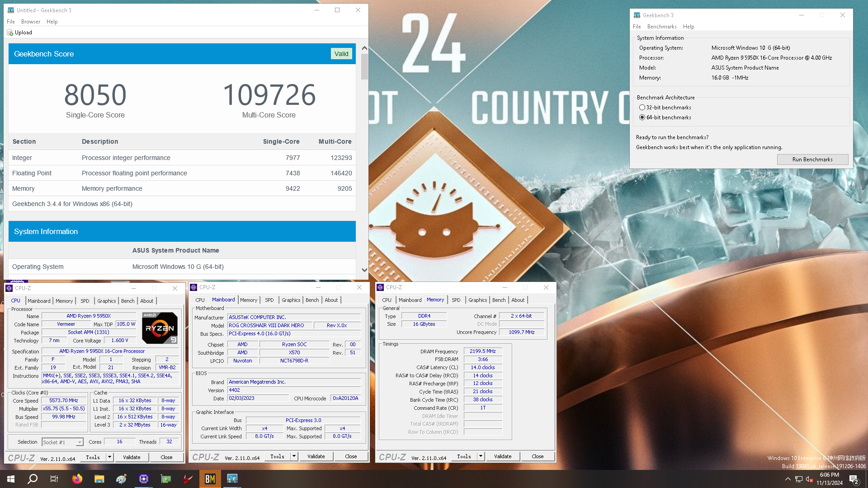Open the red swoosh app in the taskbar
Viewport: 868px width, 488px height.
pos(188,479)
